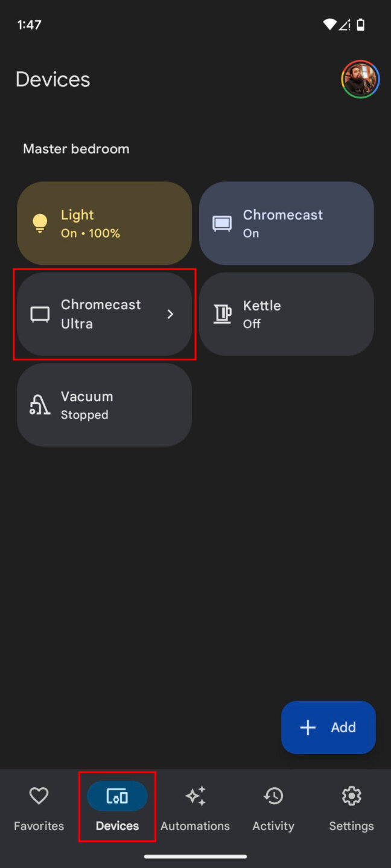The image size is (391, 868).
Task: Switch to the Favorites tab
Action: coord(39,808)
